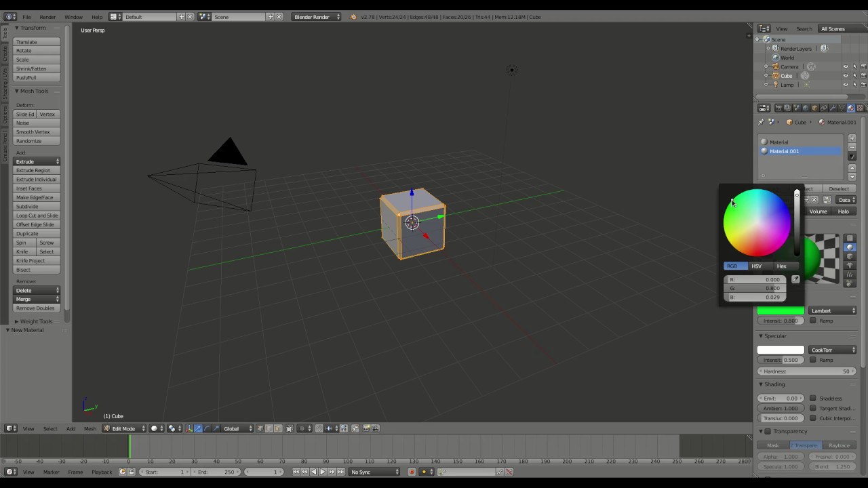Toggle Cube selectability arrow in outliner

coord(855,75)
